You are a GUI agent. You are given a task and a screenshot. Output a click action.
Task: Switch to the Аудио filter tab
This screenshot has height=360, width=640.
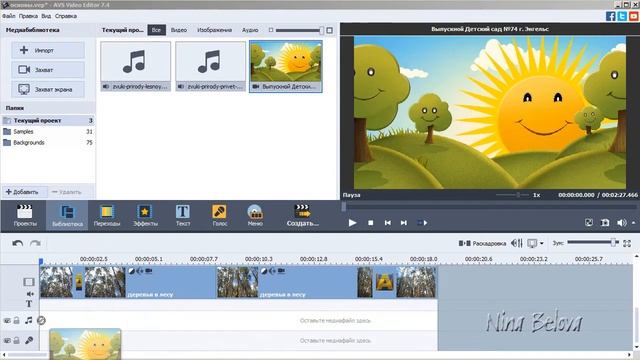pos(250,30)
